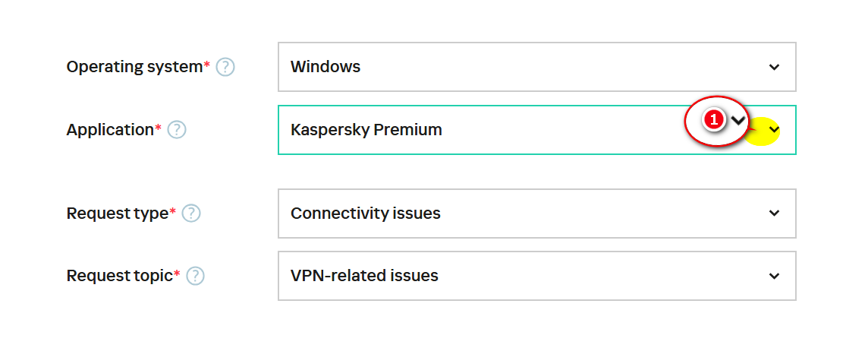Click the help icon beside Operating system
The height and width of the screenshot is (348, 868).
tap(225, 67)
